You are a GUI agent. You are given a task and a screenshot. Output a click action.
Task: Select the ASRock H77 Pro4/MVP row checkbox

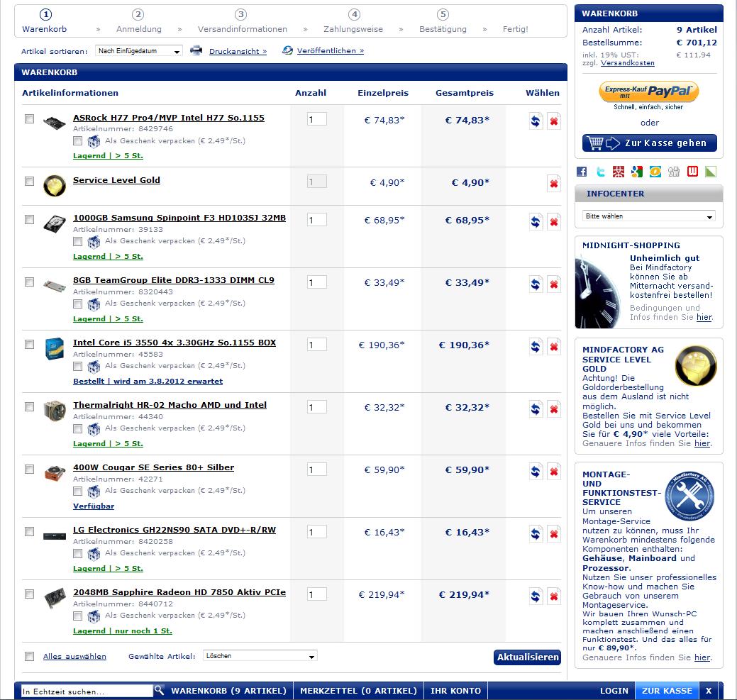30,118
